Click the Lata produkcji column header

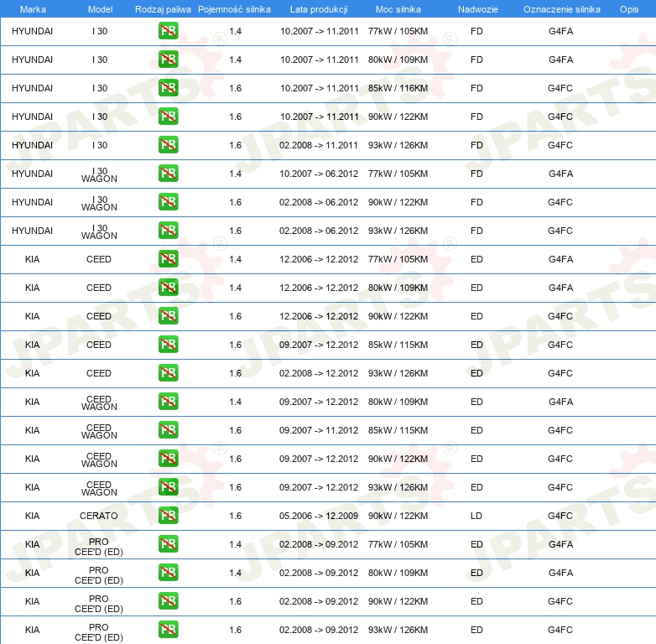319,8
